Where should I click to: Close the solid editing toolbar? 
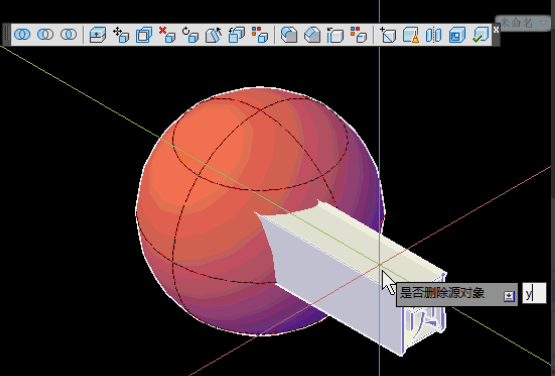point(496,30)
